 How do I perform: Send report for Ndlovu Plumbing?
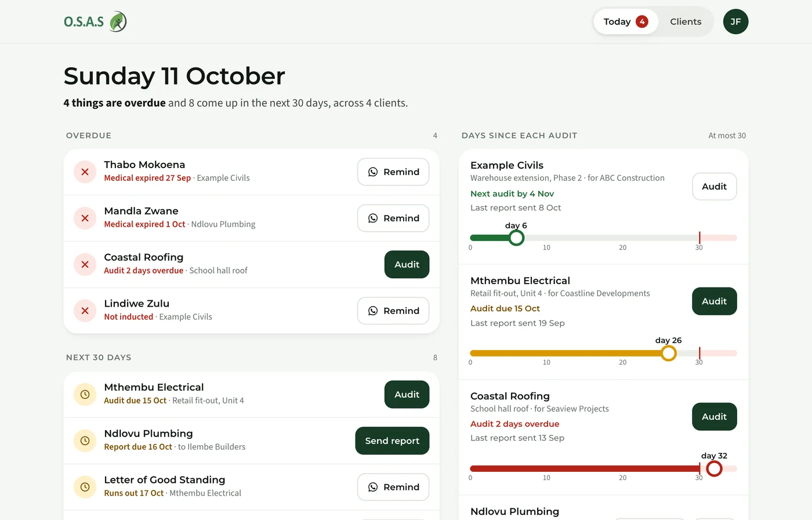coord(392,441)
